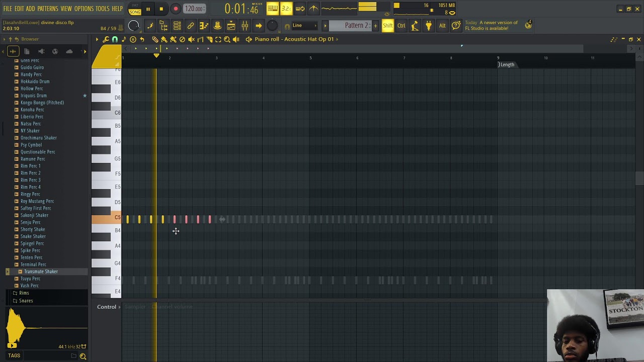
Task: Click the browser header up arrow icon
Action: click(10, 39)
